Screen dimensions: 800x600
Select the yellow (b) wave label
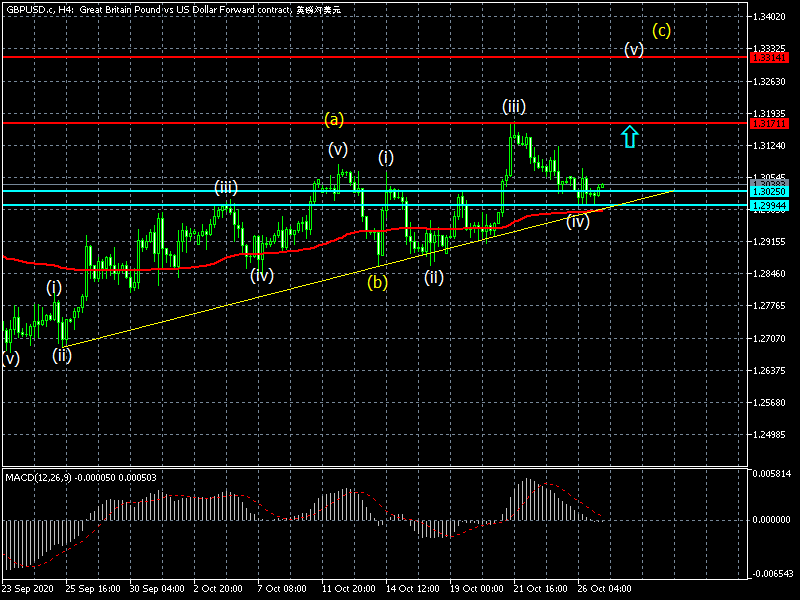[376, 282]
